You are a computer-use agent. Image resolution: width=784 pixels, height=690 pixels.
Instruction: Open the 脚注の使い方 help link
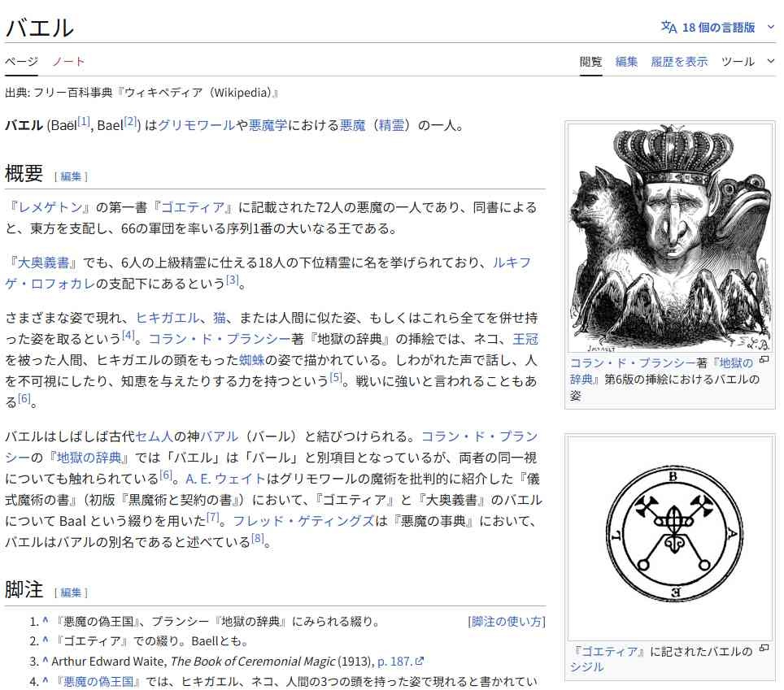coord(507,621)
